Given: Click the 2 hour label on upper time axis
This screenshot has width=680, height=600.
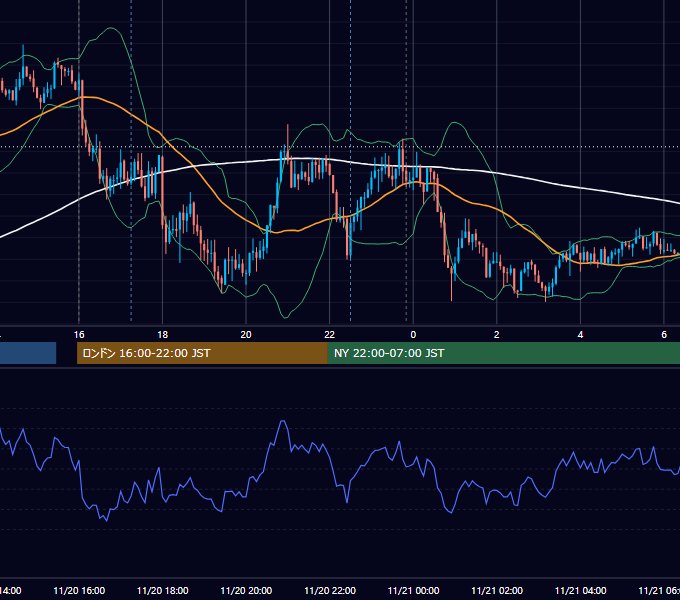Looking at the screenshot, I should point(497,335).
